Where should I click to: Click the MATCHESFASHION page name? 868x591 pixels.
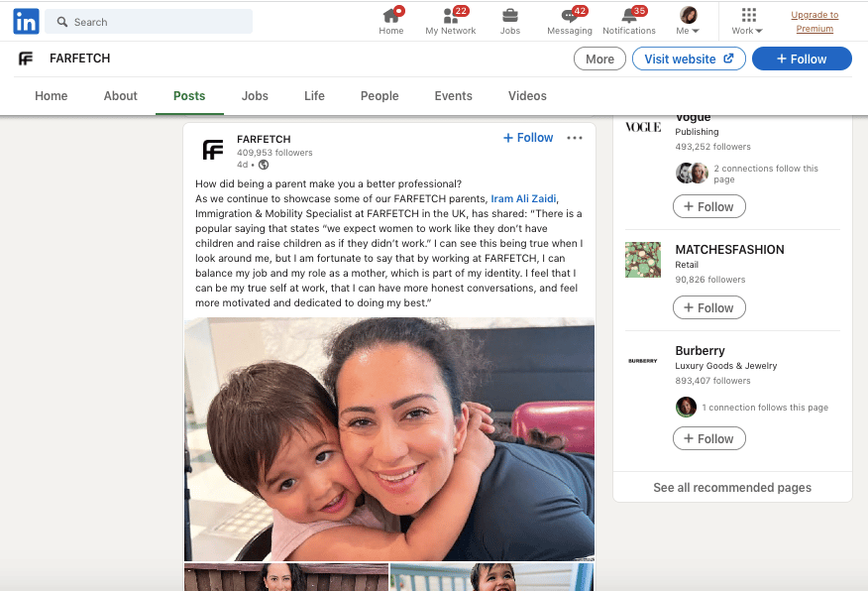click(x=729, y=249)
